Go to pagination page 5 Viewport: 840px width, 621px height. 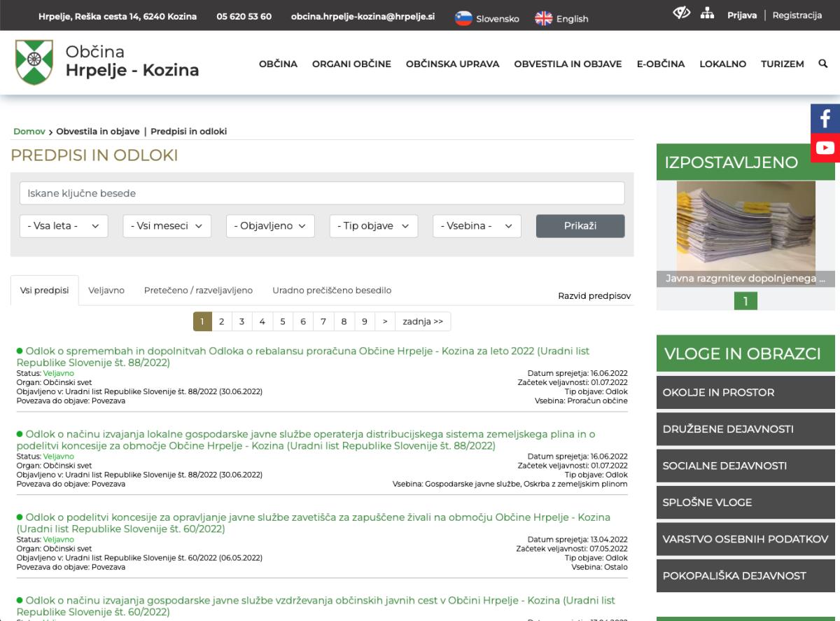pyautogui.click(x=283, y=321)
